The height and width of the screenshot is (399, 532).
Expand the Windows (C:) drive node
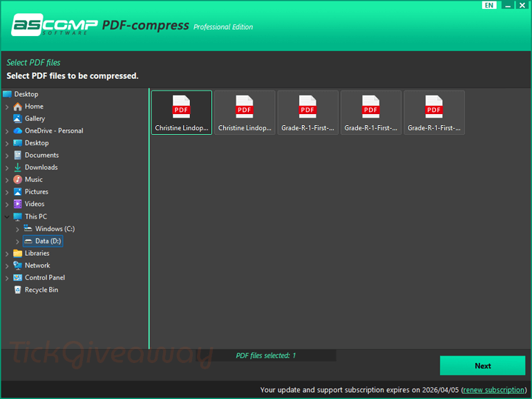coord(17,229)
